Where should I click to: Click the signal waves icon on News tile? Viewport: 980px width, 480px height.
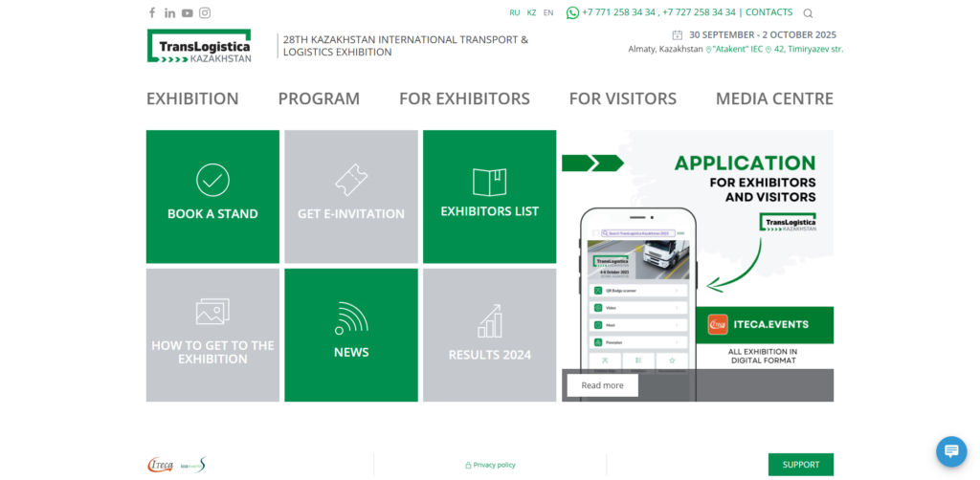pos(351,318)
